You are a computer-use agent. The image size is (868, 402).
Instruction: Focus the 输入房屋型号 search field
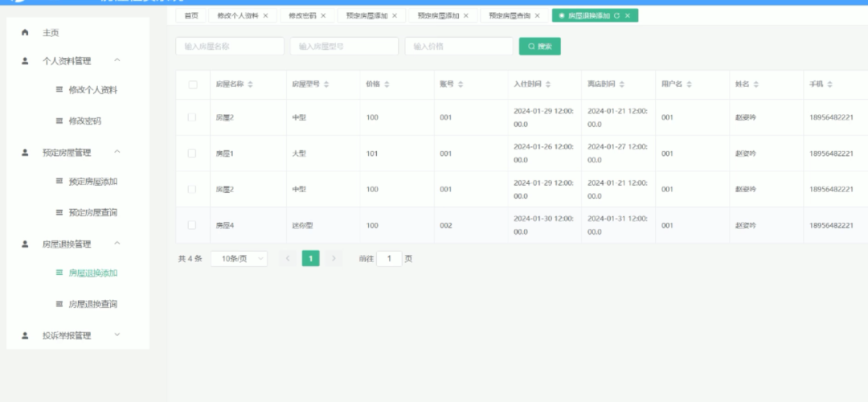coord(344,47)
